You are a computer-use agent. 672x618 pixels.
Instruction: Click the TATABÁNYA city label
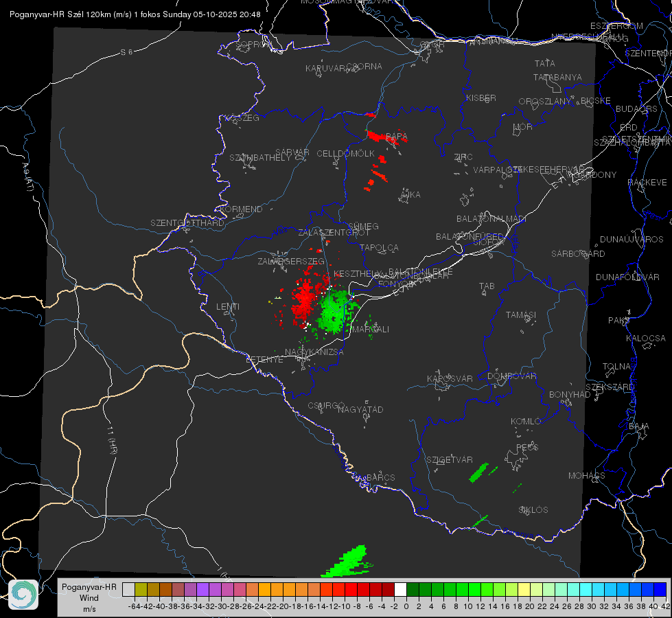(x=557, y=77)
